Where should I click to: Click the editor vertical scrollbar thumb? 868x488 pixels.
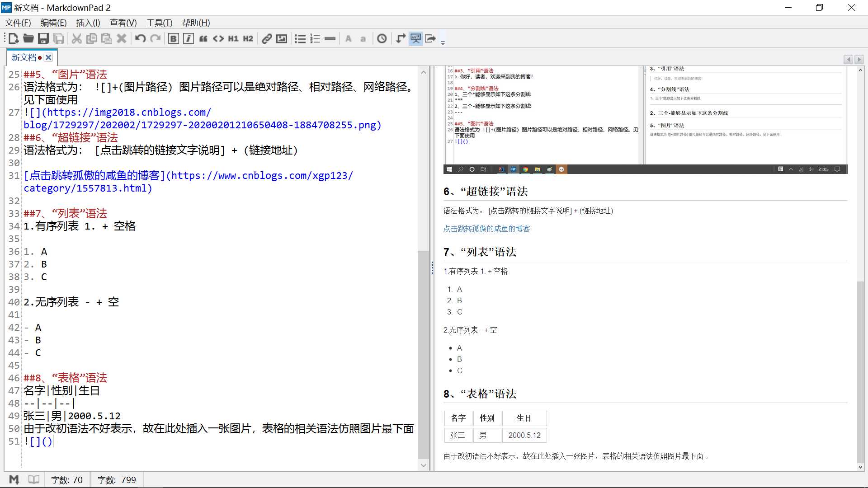point(423,355)
